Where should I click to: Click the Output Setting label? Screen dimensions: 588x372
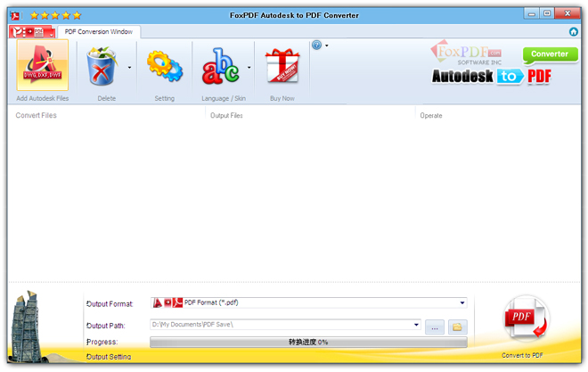coord(109,357)
